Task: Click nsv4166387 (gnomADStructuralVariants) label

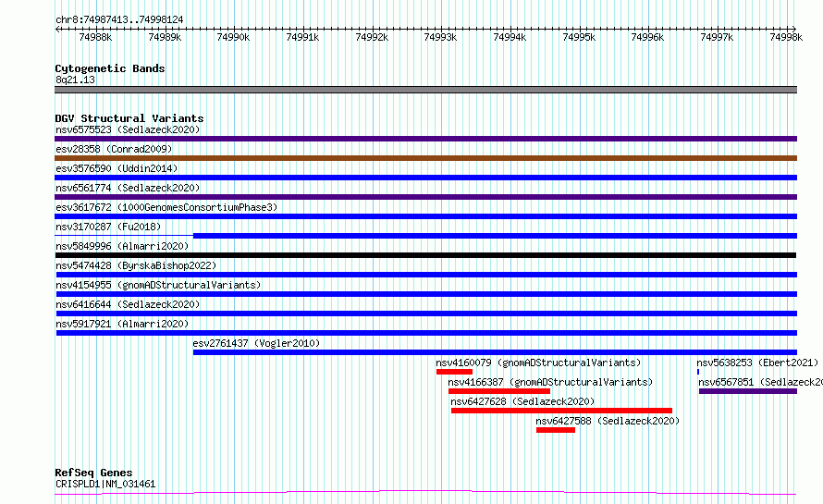Action: pyautogui.click(x=550, y=382)
